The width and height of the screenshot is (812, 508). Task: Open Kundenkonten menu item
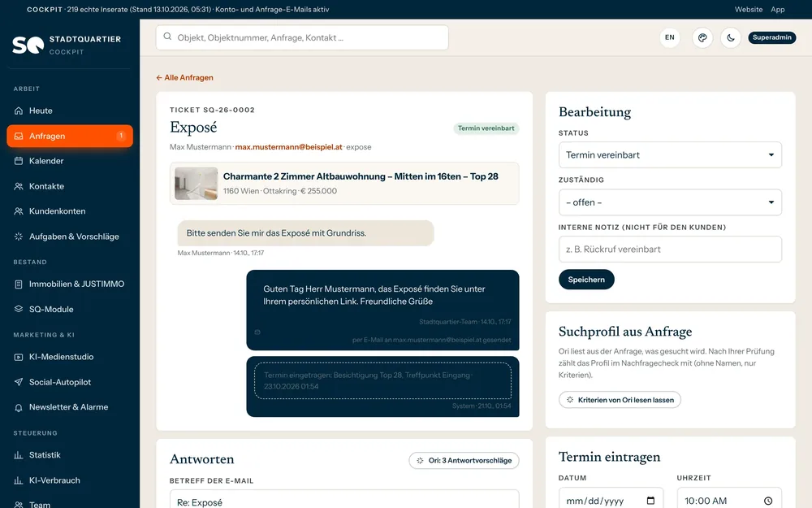click(x=70, y=211)
